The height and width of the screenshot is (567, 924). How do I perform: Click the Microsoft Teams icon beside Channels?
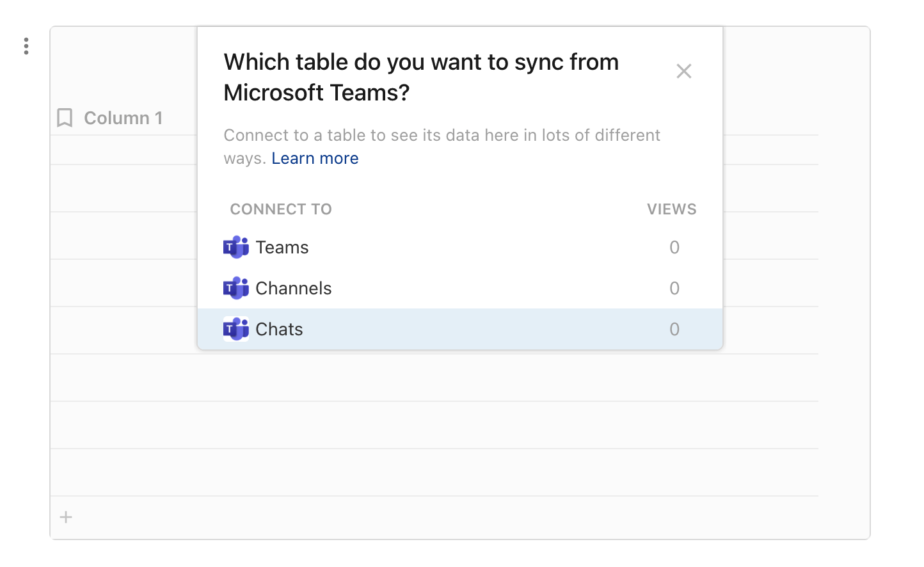coord(236,288)
